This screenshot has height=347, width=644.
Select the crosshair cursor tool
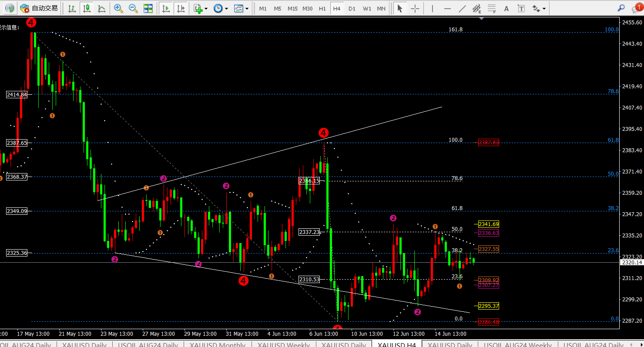[x=415, y=8]
